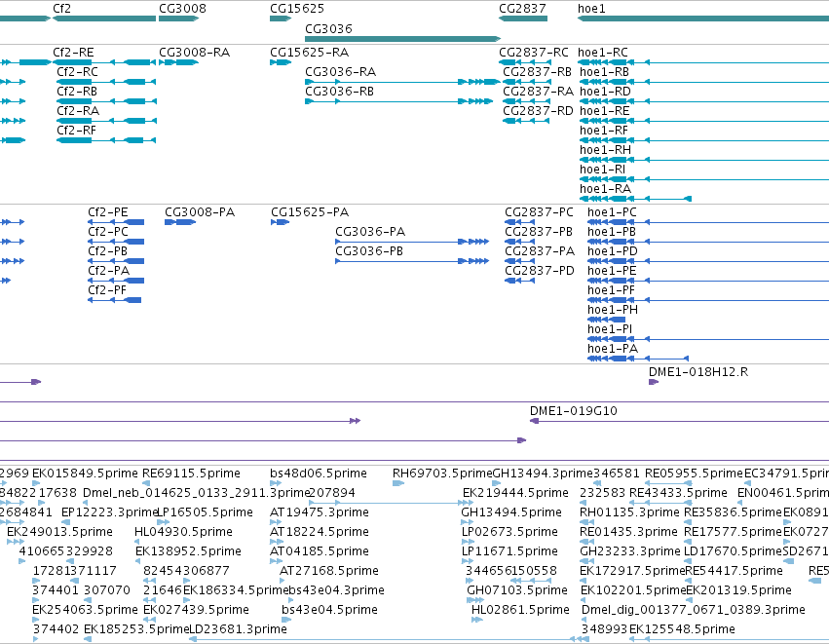Select transcript hoe1-RB
Viewport: 829px width, 644px height.
[x=604, y=72]
